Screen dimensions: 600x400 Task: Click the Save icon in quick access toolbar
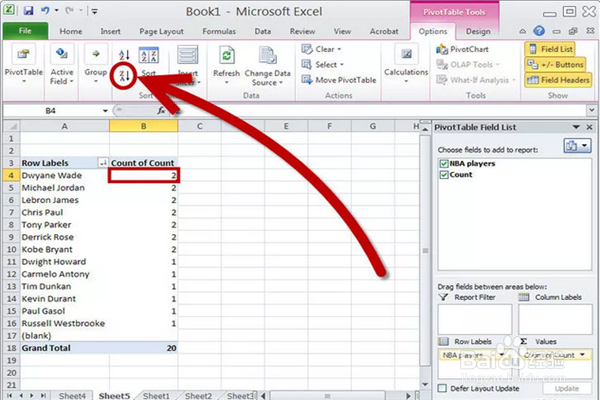28,11
